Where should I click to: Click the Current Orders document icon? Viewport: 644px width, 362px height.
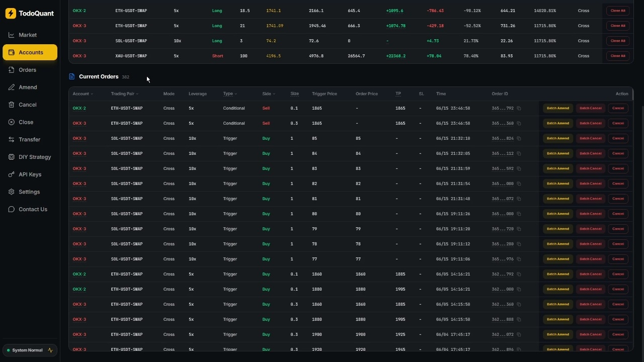pyautogui.click(x=72, y=76)
